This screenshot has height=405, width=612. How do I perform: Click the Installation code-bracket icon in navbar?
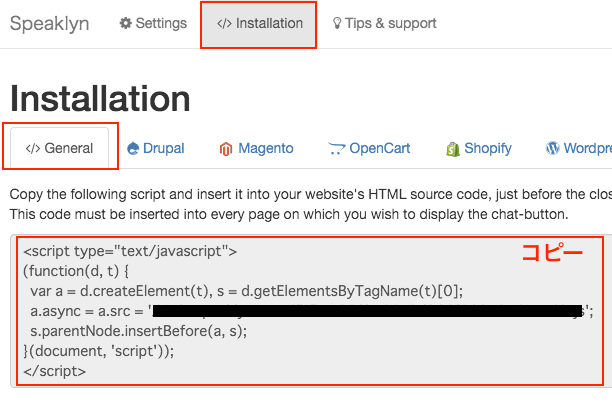point(224,24)
